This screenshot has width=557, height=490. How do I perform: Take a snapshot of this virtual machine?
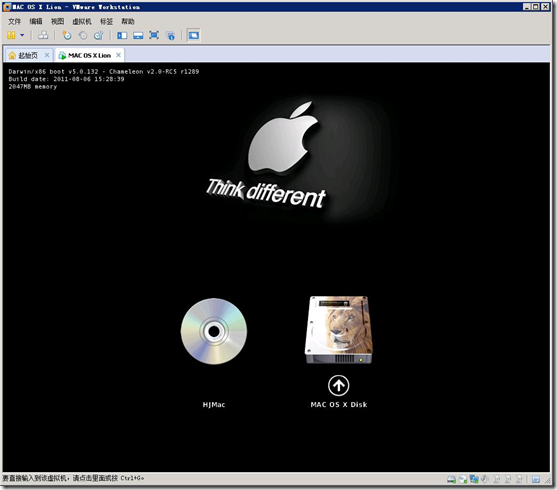67,35
